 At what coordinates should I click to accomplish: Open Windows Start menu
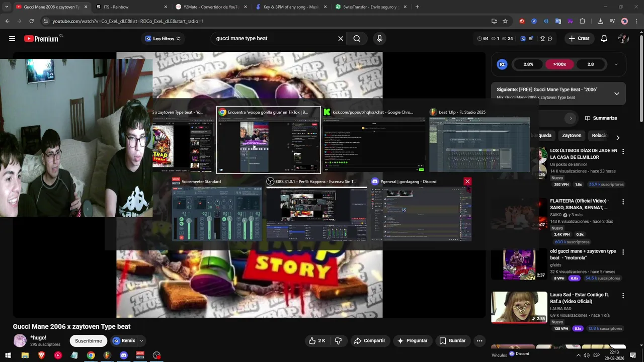pos(8,355)
